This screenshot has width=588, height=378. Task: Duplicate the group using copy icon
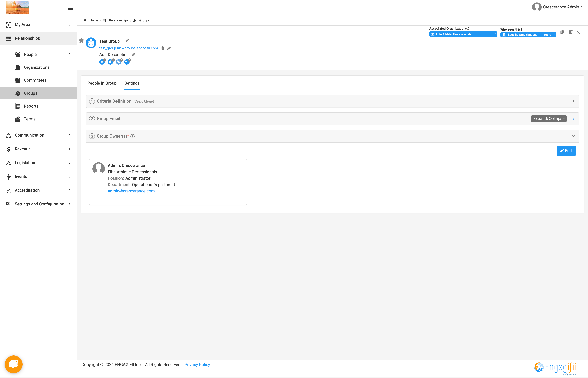562,32
